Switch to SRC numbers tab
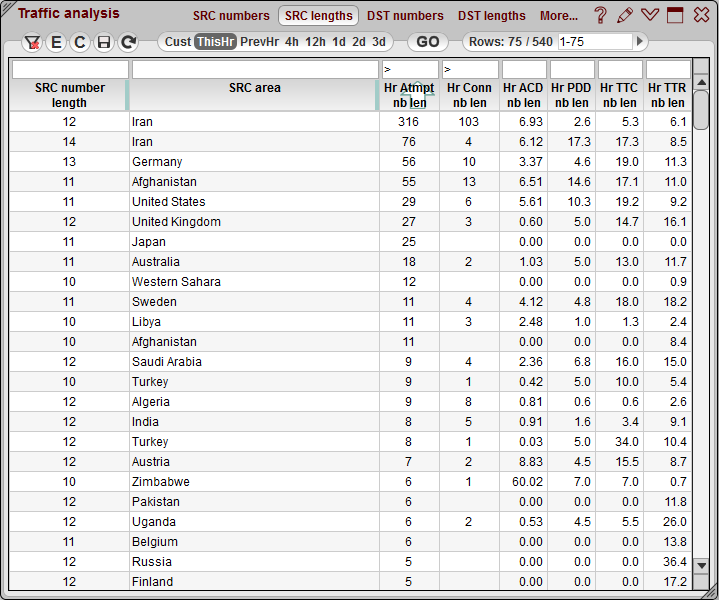Screen dimensions: 719x600 [231, 16]
